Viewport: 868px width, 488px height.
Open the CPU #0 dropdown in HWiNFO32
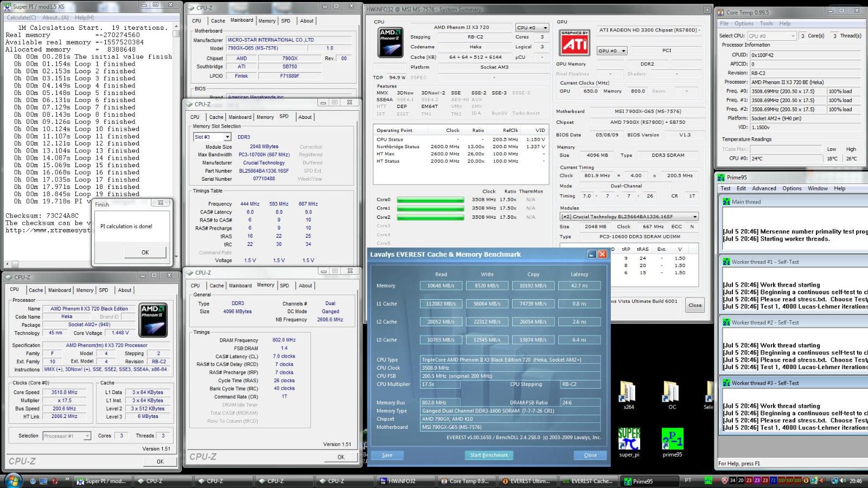click(x=532, y=28)
